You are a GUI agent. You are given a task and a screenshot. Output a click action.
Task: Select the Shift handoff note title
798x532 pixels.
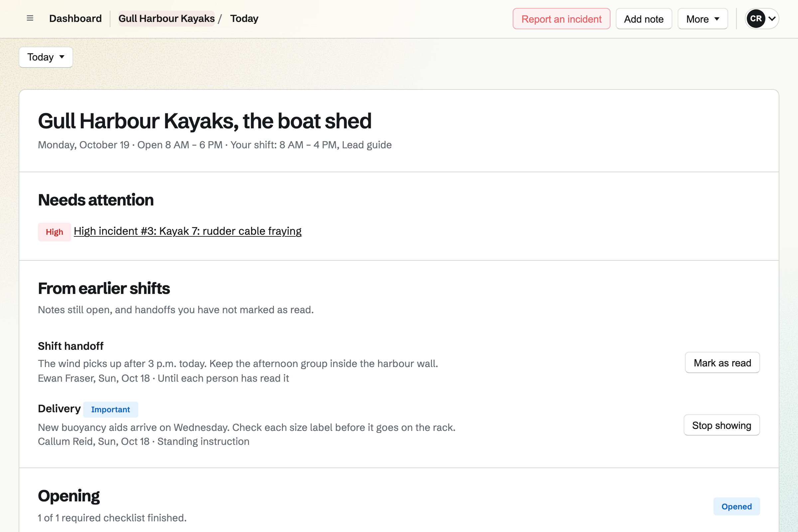point(70,346)
